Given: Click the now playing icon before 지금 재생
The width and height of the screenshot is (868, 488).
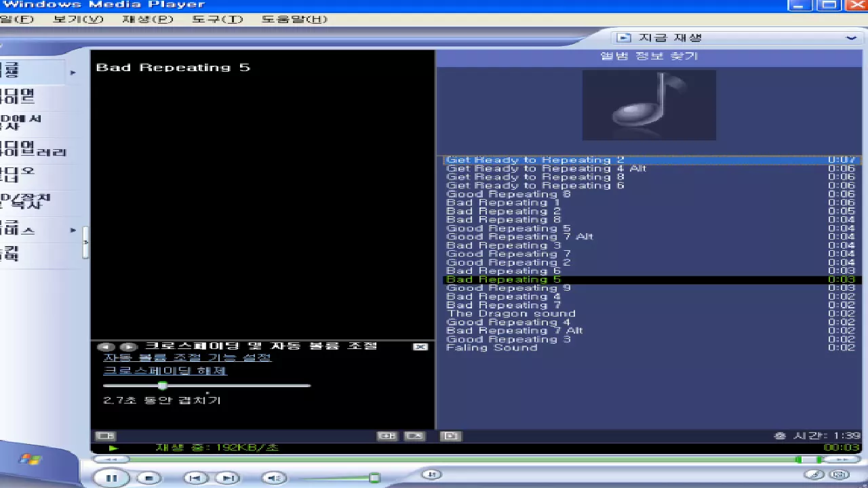Looking at the screenshot, I should pos(624,38).
